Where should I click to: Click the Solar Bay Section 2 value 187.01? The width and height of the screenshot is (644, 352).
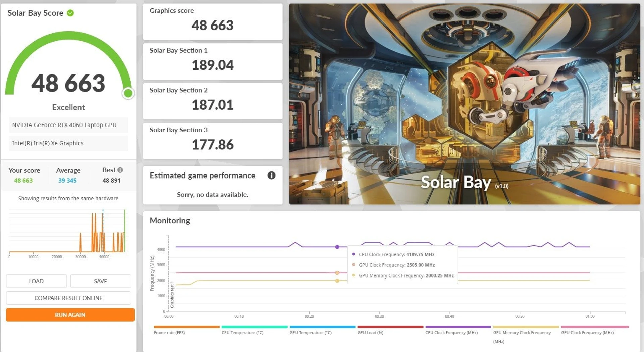(x=213, y=105)
